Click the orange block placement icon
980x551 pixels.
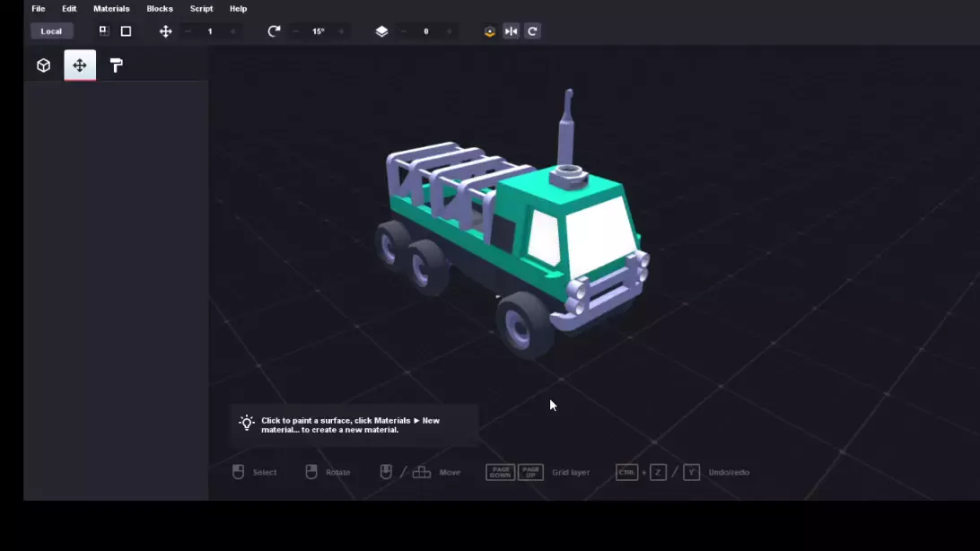[x=490, y=31]
